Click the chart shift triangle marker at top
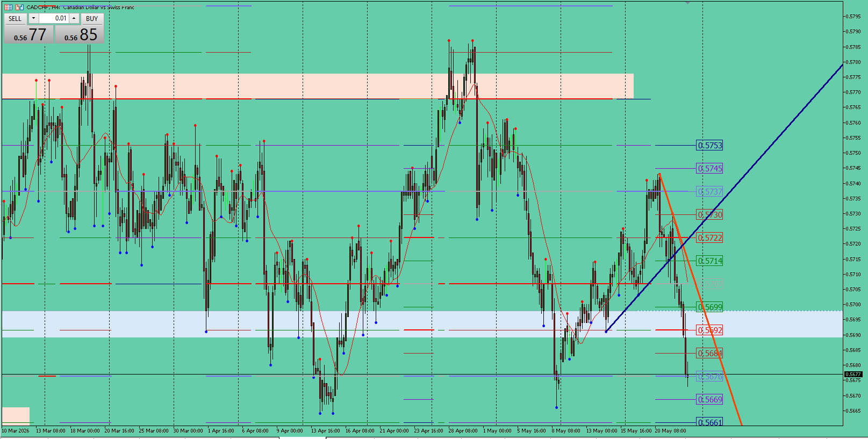This screenshot has width=868, height=439. point(687,3)
